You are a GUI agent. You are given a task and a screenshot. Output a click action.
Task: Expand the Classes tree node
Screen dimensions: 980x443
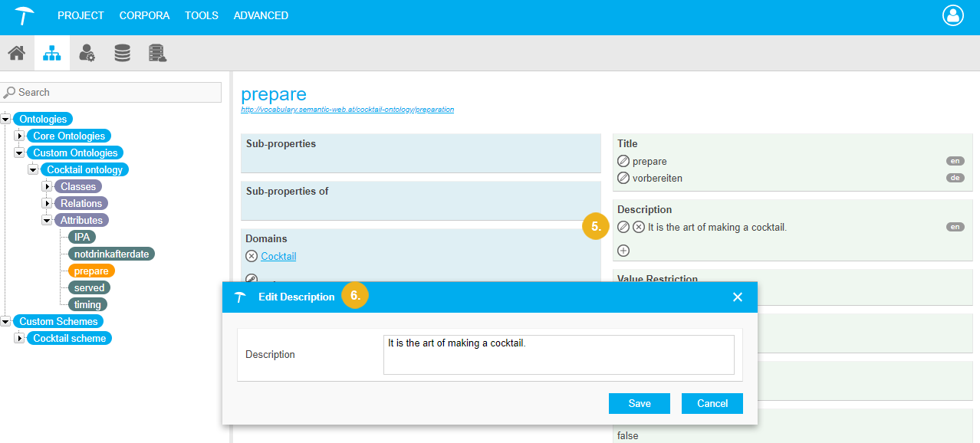[48, 186]
